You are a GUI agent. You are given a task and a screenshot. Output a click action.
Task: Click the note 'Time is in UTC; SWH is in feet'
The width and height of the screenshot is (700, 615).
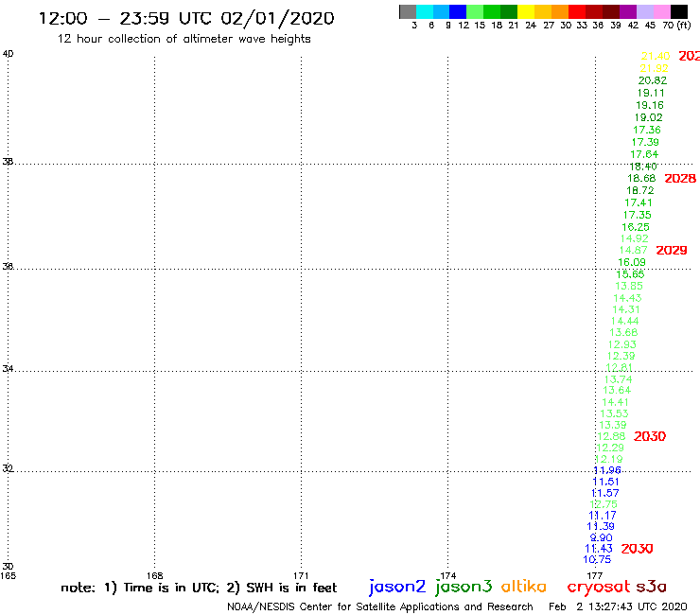coord(199,588)
